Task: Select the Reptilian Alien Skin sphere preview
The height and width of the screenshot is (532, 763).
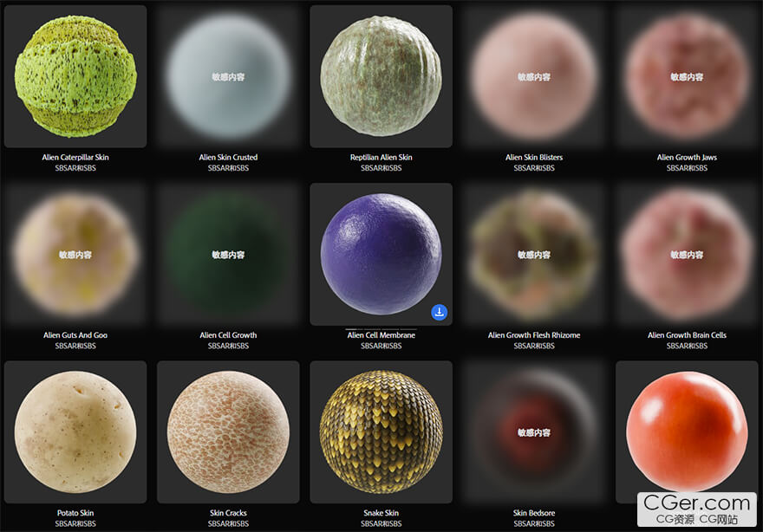Action: (x=381, y=76)
